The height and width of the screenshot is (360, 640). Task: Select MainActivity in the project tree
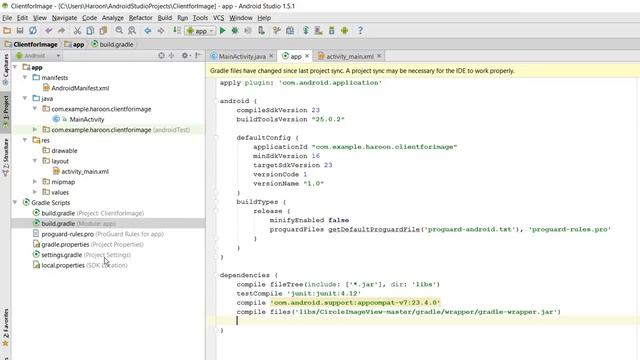tap(78, 119)
